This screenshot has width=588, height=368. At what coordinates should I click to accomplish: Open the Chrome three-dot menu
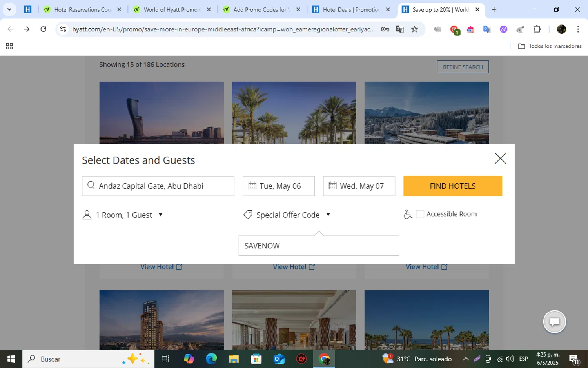pyautogui.click(x=578, y=29)
